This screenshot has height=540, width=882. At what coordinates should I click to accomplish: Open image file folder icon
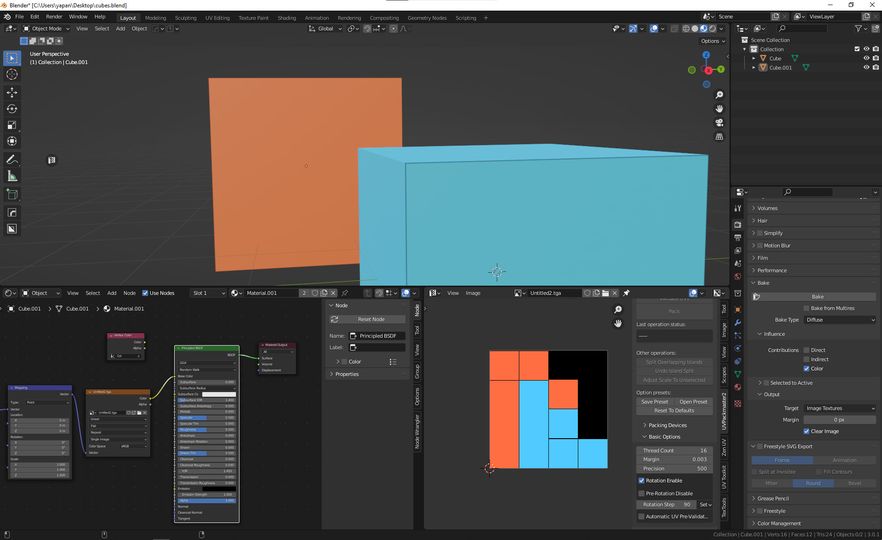(x=605, y=293)
